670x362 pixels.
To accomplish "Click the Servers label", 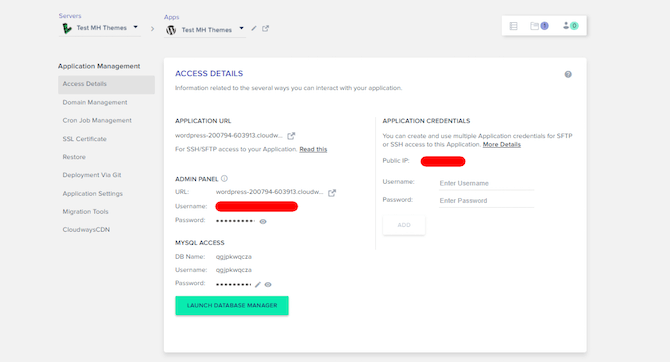I will (70, 16).
